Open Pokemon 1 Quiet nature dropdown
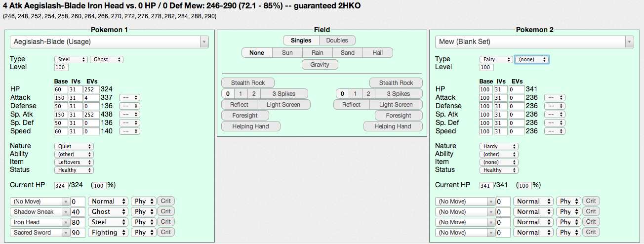Image resolution: width=644 pixels, height=244 pixels. click(74, 146)
